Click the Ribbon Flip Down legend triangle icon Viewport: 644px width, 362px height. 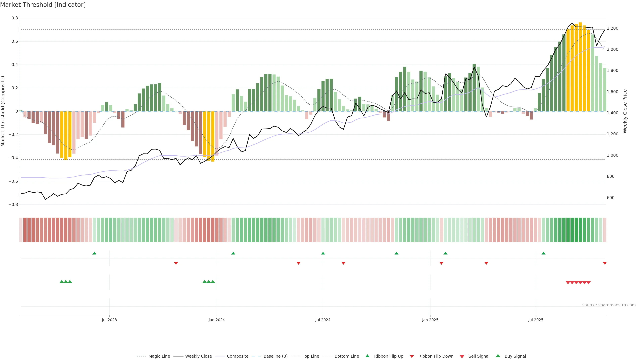(x=412, y=356)
